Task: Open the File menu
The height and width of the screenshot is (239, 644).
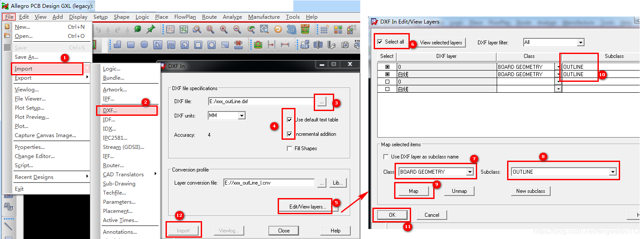Action: pyautogui.click(x=9, y=17)
